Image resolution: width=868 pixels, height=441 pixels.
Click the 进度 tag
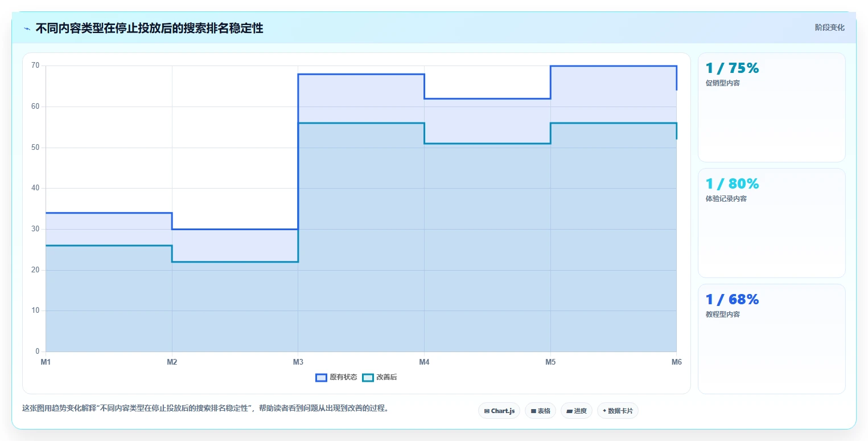[x=577, y=411]
